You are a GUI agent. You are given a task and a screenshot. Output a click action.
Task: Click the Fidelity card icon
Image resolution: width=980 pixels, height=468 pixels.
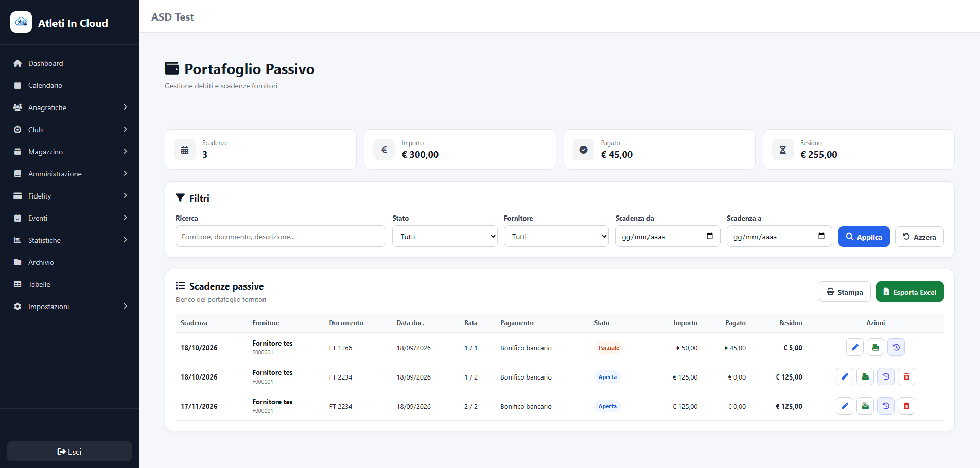pos(17,196)
